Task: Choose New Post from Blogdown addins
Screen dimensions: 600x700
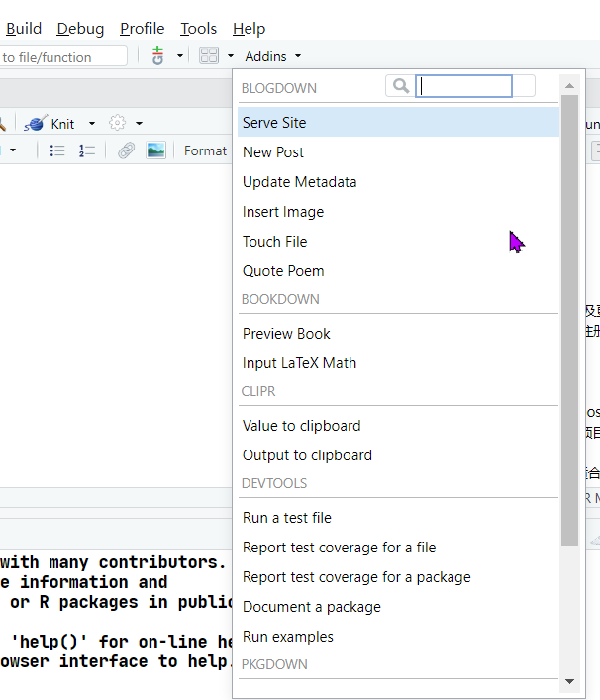Action: pyautogui.click(x=273, y=152)
